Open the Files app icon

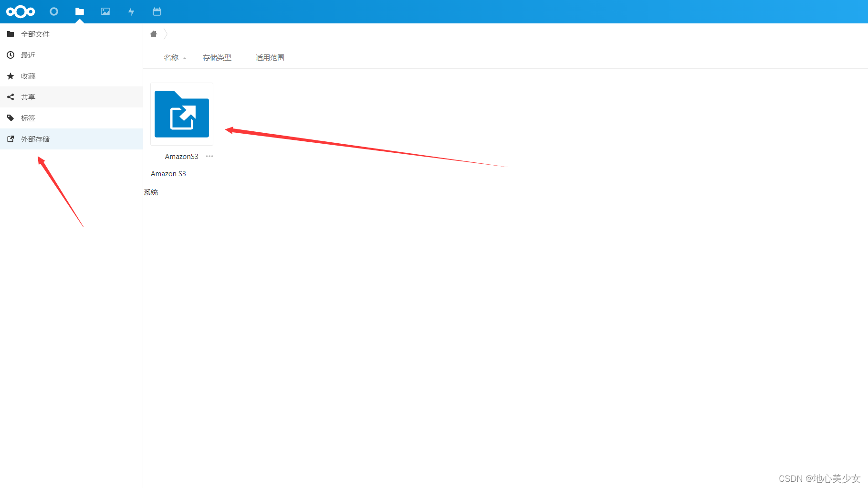click(x=80, y=11)
